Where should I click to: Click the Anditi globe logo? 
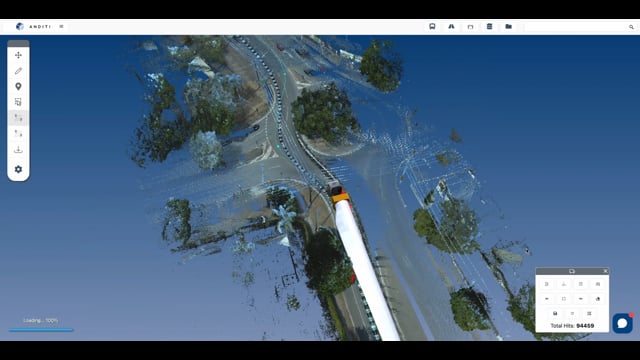pyautogui.click(x=20, y=27)
